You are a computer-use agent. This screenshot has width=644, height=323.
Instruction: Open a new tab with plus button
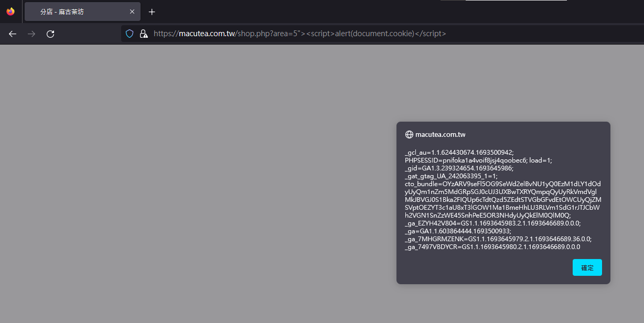[x=152, y=12]
